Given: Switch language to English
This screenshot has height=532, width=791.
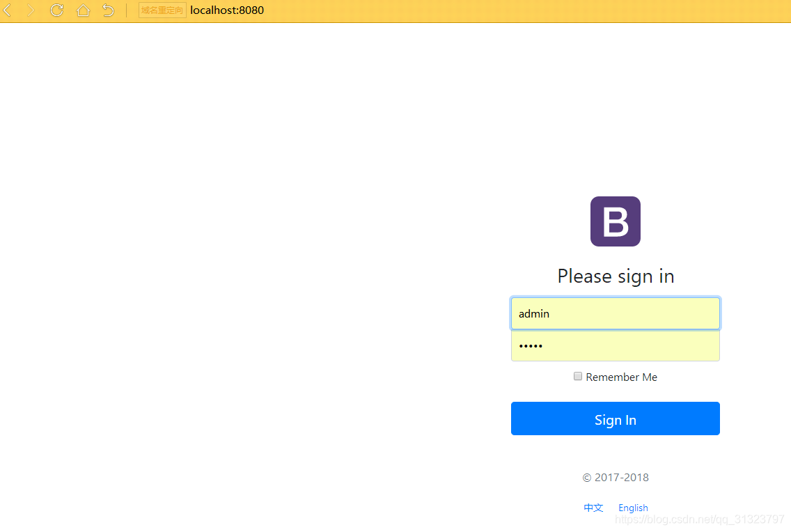Looking at the screenshot, I should click(633, 508).
